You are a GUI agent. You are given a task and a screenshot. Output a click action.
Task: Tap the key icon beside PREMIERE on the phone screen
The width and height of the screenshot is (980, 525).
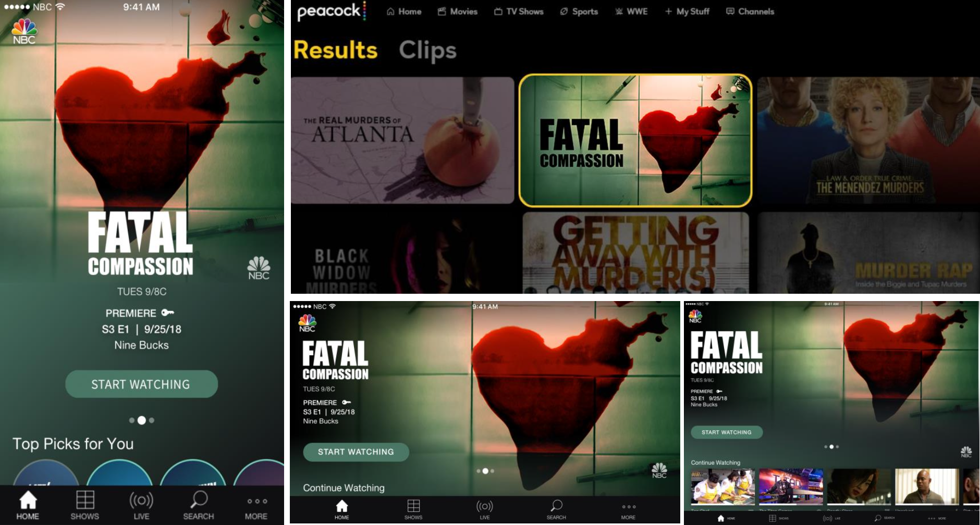pyautogui.click(x=167, y=312)
